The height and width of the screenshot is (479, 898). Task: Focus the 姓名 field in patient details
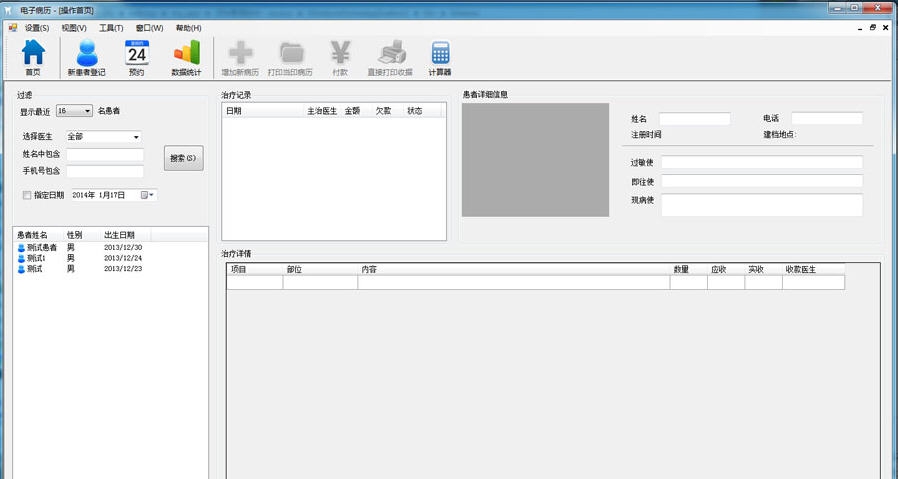[x=695, y=119]
